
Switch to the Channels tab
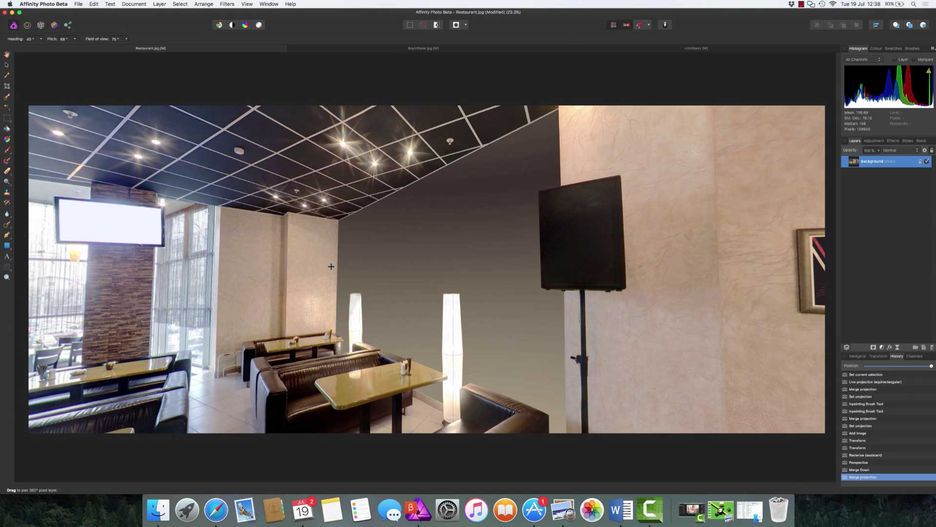[x=915, y=356]
